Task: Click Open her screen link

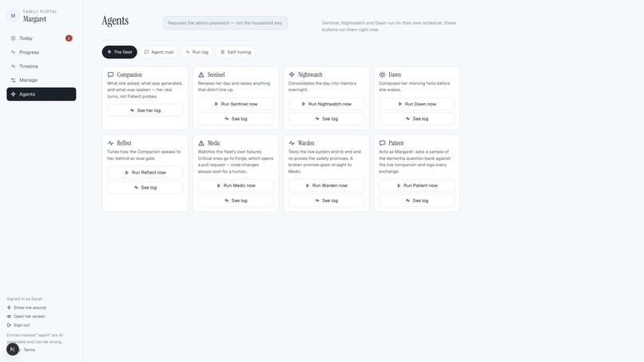Action: point(26,316)
